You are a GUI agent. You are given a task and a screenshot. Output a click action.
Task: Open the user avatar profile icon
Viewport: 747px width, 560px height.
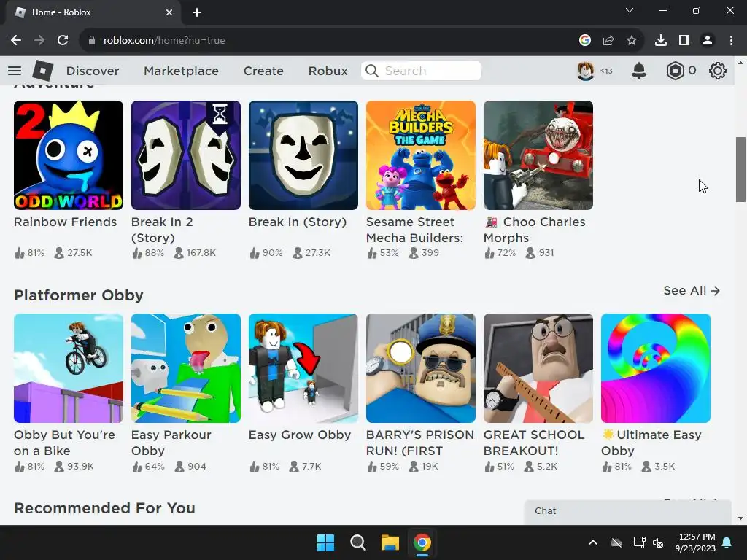(x=586, y=71)
